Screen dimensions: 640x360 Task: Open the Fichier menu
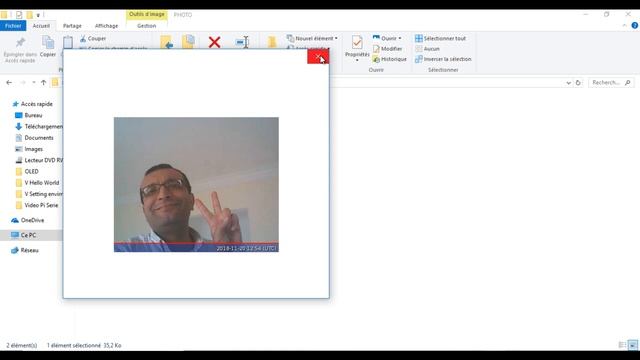[x=13, y=26]
